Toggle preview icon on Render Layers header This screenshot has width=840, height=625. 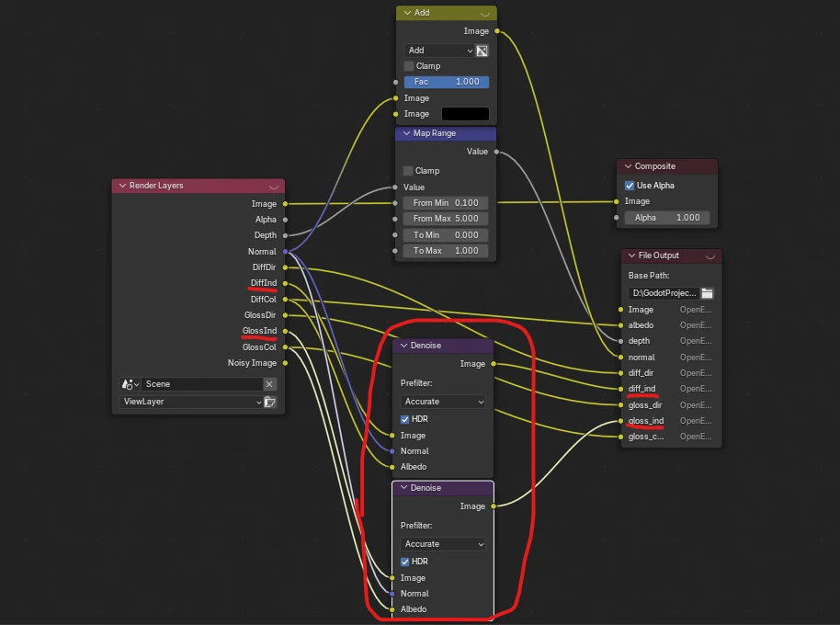(x=273, y=186)
